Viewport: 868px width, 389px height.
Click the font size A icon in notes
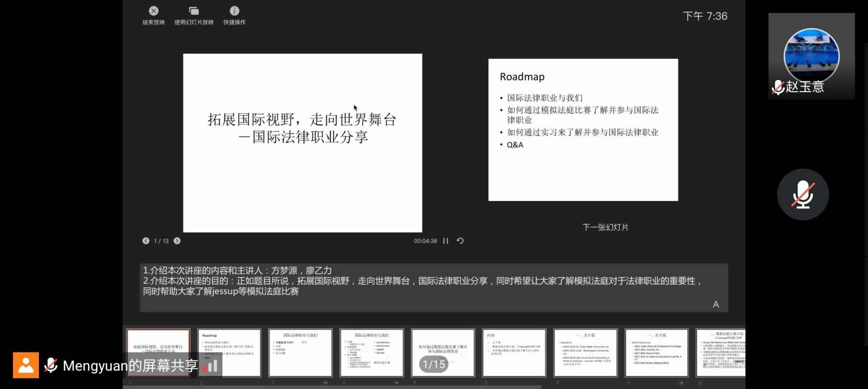click(x=716, y=305)
